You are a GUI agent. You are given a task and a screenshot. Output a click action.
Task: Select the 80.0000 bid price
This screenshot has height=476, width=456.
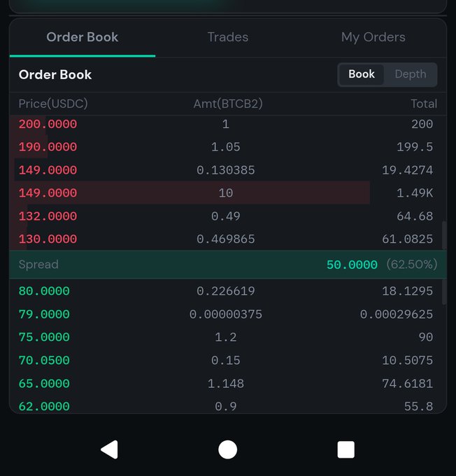tap(44, 291)
